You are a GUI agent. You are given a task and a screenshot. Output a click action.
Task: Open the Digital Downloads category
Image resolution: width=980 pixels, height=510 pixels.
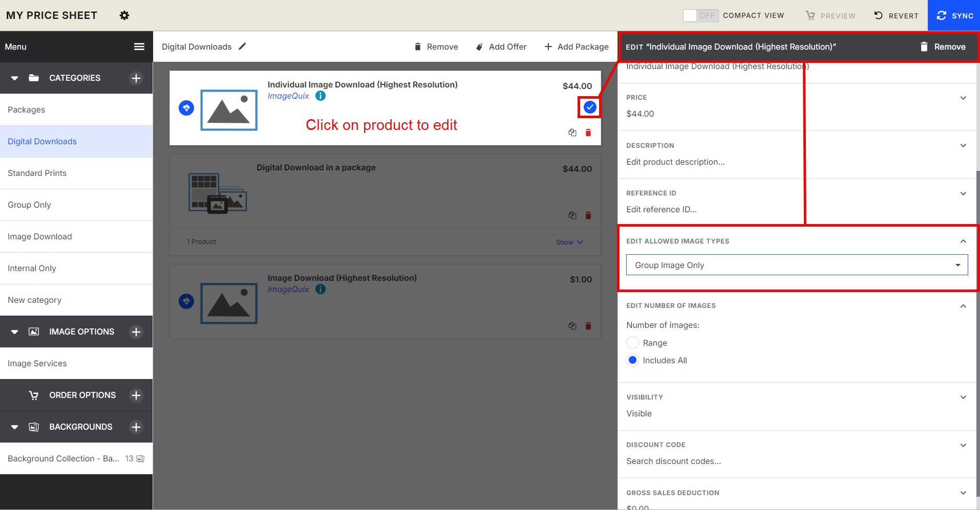76,142
